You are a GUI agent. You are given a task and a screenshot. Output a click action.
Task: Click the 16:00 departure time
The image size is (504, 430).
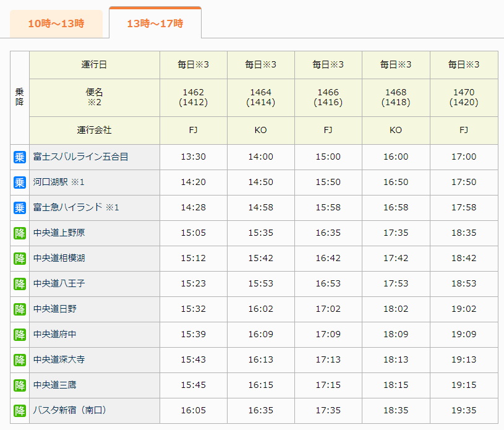click(396, 157)
